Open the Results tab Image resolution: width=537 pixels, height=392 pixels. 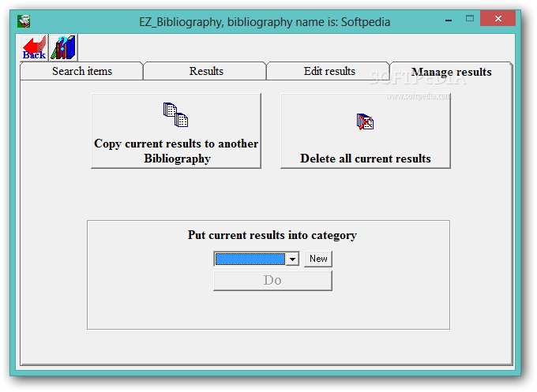click(x=206, y=71)
